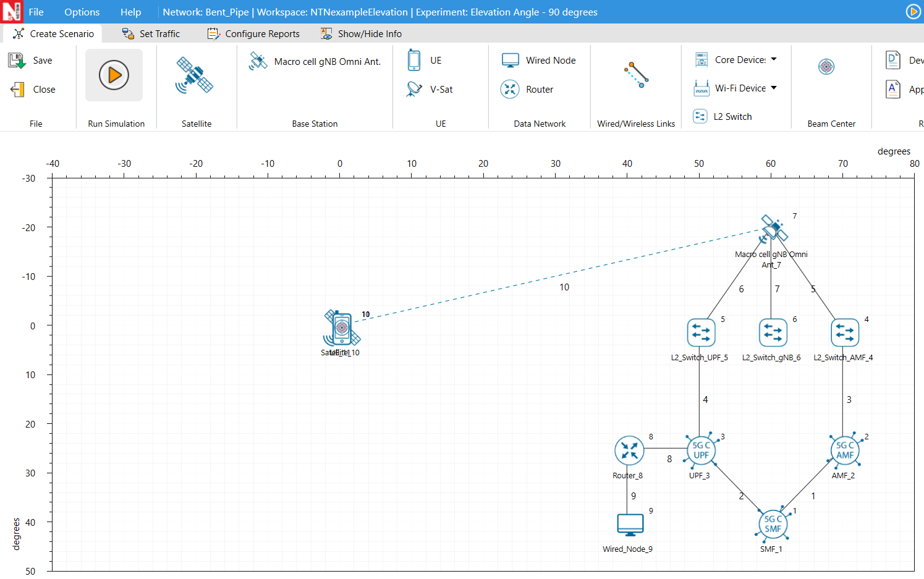Image resolution: width=924 pixels, height=579 pixels.
Task: Pick the Macro cell gNB Omni Ant. tool
Action: point(315,61)
